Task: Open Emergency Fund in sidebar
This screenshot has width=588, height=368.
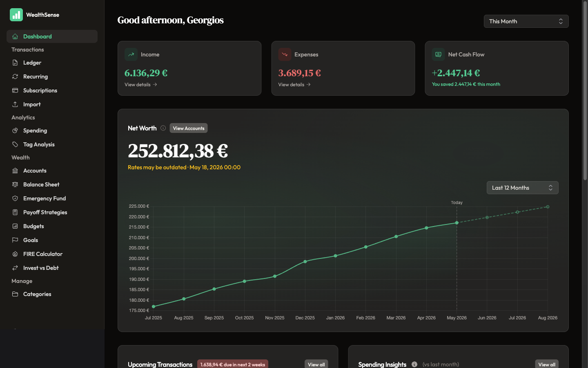Action: click(x=52, y=198)
